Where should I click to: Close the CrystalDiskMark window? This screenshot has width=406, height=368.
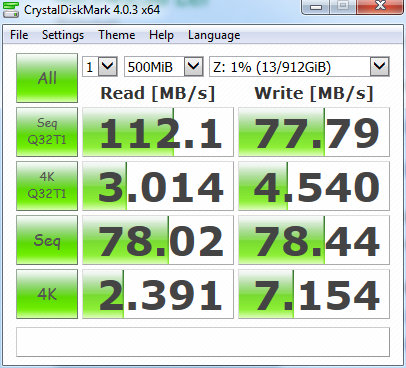(x=380, y=6)
